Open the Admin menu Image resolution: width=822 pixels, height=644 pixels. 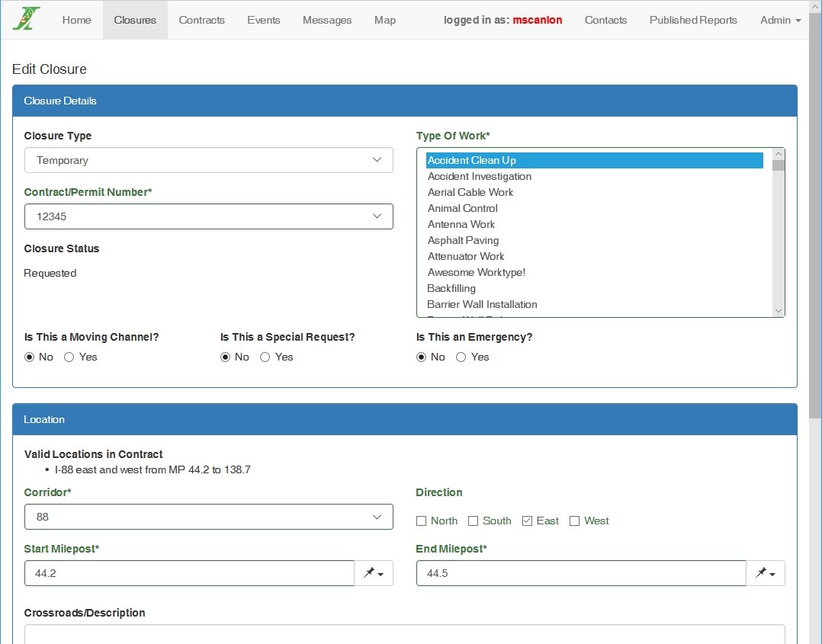pyautogui.click(x=780, y=20)
